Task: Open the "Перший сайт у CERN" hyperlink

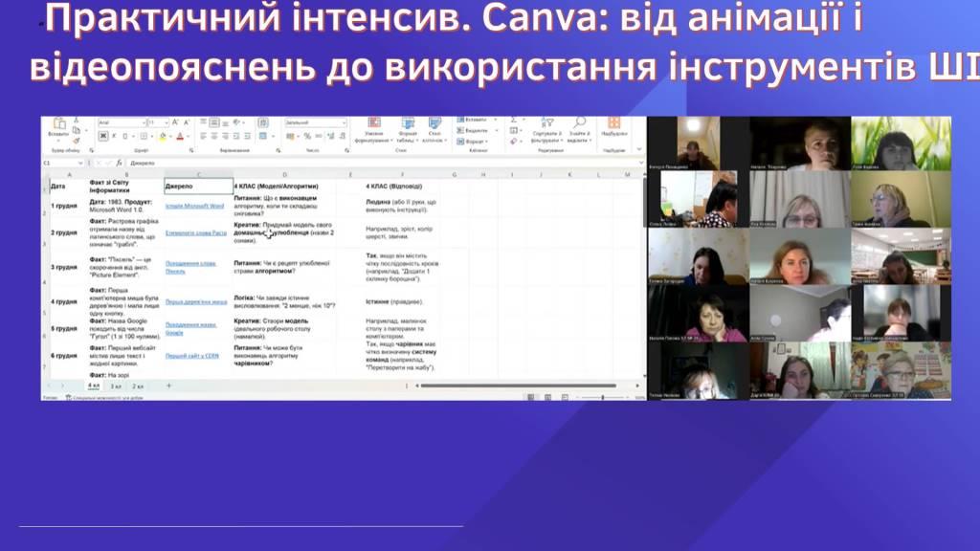Action: [x=192, y=356]
